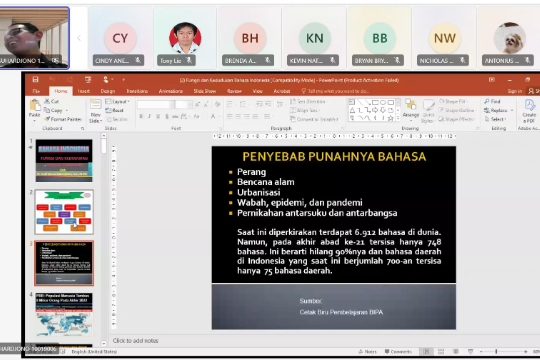Toggle Italic formatting button
This screenshot has width=540, height=360.
[x=149, y=116]
